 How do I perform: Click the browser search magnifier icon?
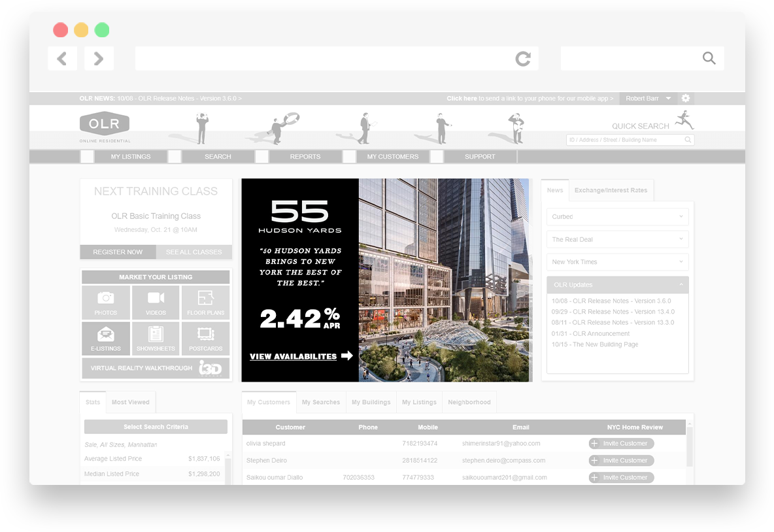point(709,58)
